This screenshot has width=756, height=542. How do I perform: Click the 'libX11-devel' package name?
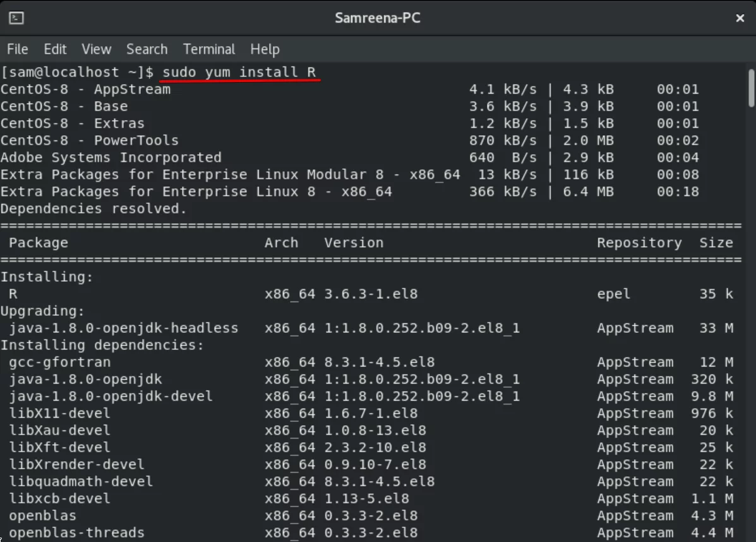tap(60, 413)
